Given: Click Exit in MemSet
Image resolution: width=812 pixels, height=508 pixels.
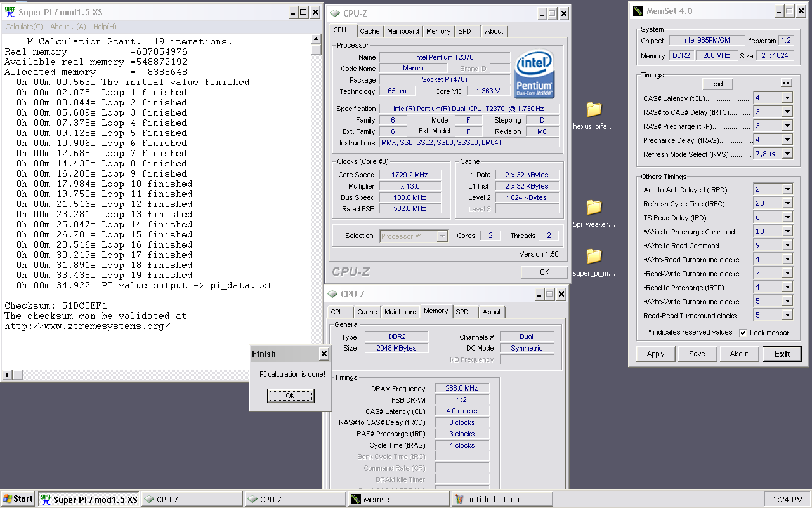Looking at the screenshot, I should (x=782, y=354).
